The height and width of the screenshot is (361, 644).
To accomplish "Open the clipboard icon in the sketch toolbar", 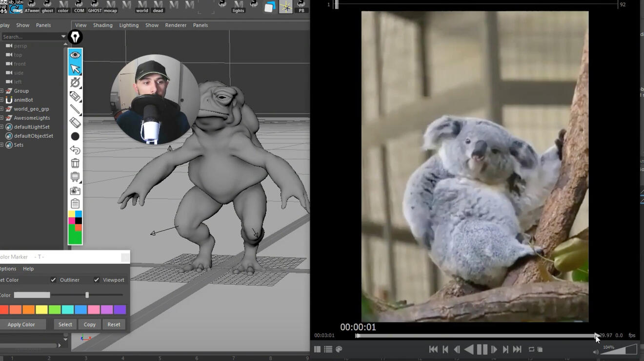I will coord(75,204).
